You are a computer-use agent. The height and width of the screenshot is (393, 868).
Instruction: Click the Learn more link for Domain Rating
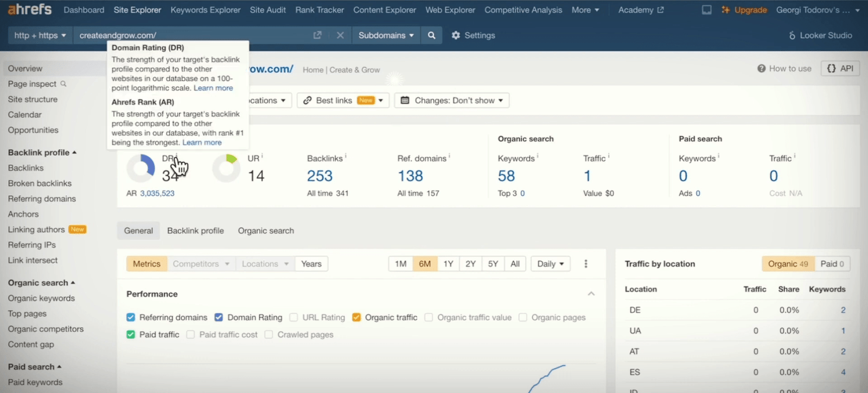pos(213,88)
